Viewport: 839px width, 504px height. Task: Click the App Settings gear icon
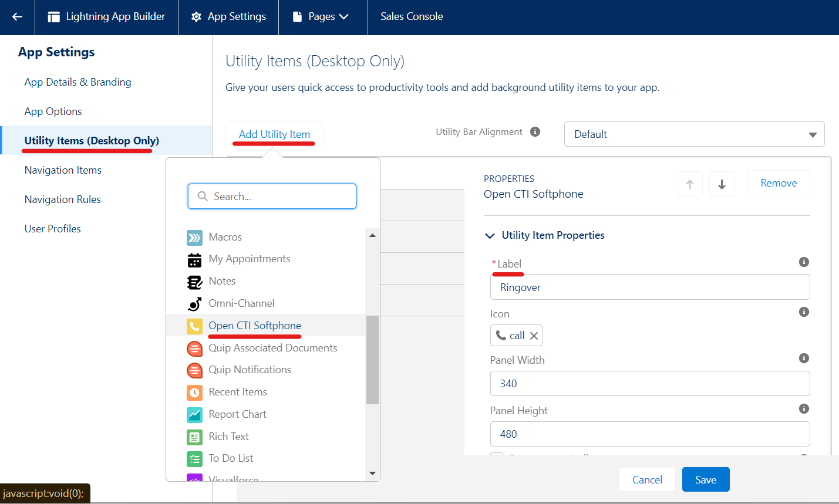tap(196, 17)
